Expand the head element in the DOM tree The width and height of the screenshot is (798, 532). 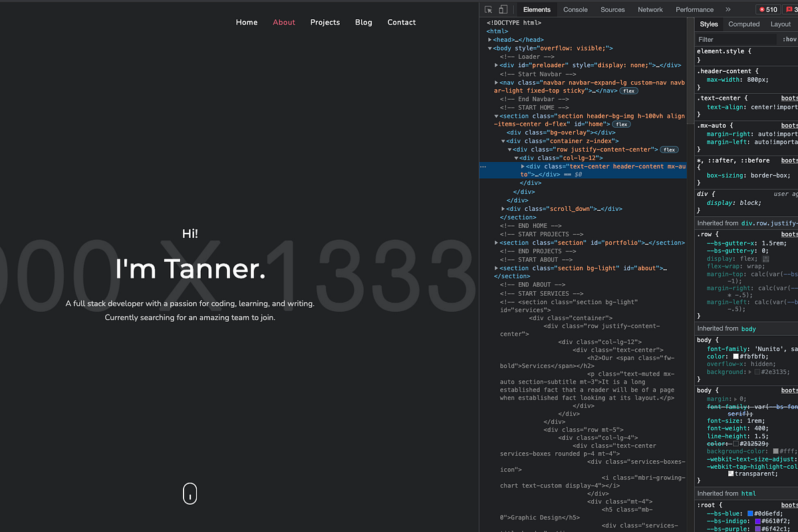pyautogui.click(x=490, y=39)
